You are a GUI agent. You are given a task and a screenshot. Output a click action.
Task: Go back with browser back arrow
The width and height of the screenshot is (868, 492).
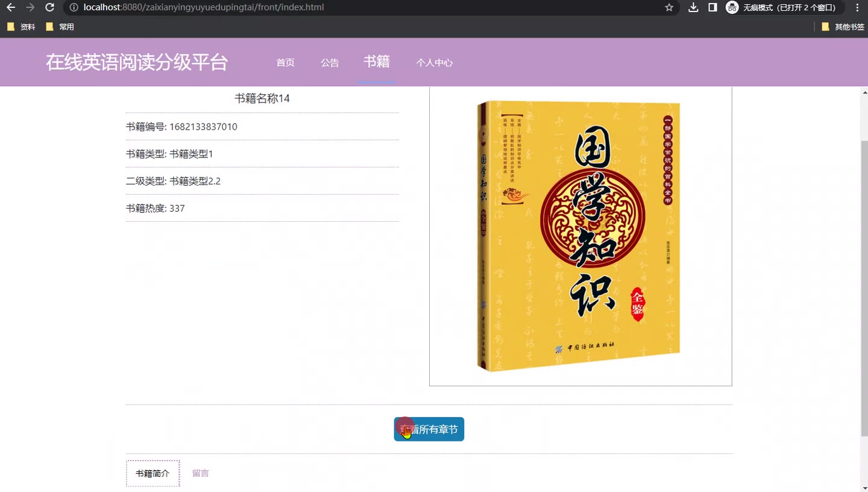tap(10, 7)
